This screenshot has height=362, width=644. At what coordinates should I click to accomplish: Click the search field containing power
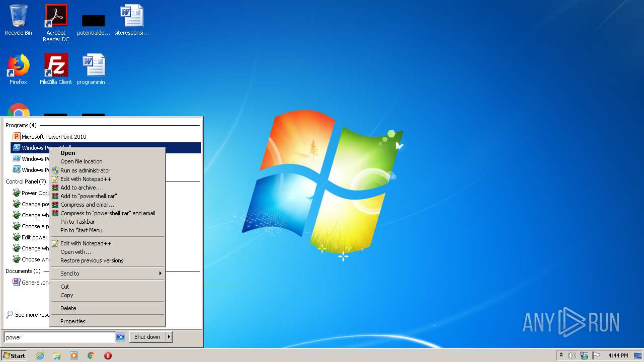60,337
